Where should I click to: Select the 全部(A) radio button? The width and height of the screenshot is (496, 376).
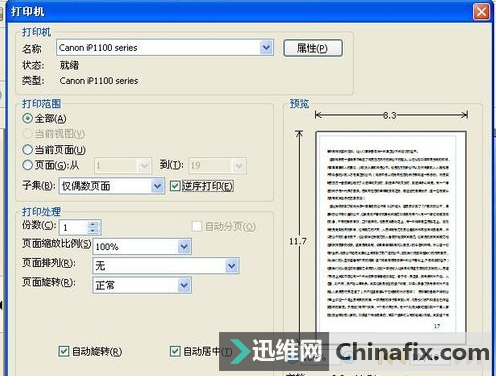(28, 118)
